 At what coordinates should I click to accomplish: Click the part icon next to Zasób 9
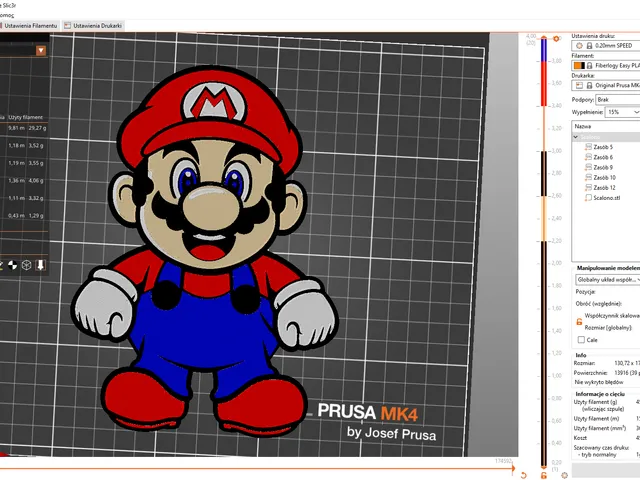tap(588, 167)
